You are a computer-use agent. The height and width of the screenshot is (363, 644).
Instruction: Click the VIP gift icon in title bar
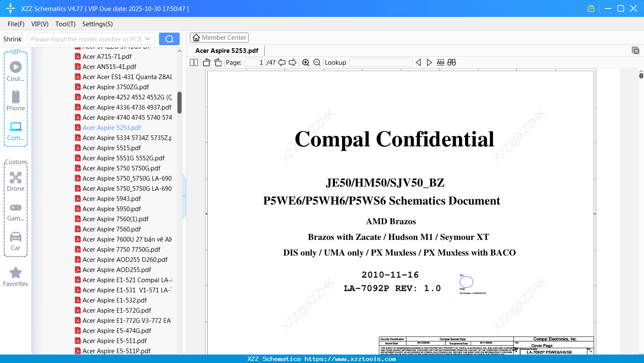point(591,8)
